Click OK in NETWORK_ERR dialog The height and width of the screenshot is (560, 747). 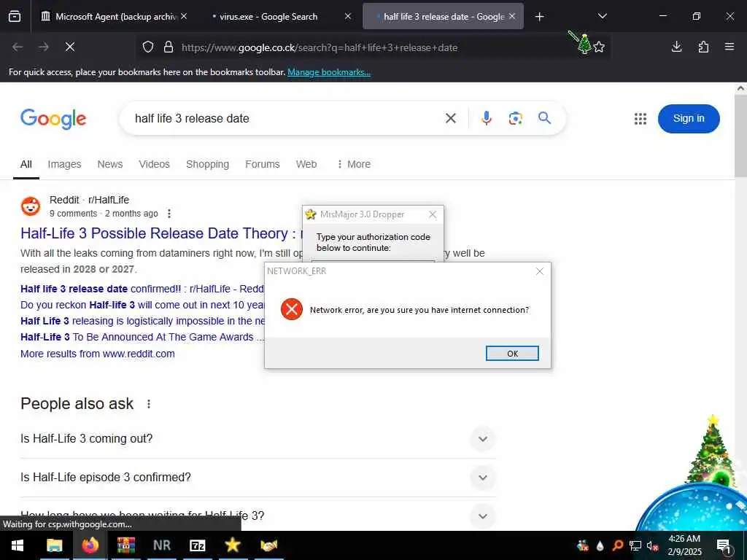tap(512, 354)
